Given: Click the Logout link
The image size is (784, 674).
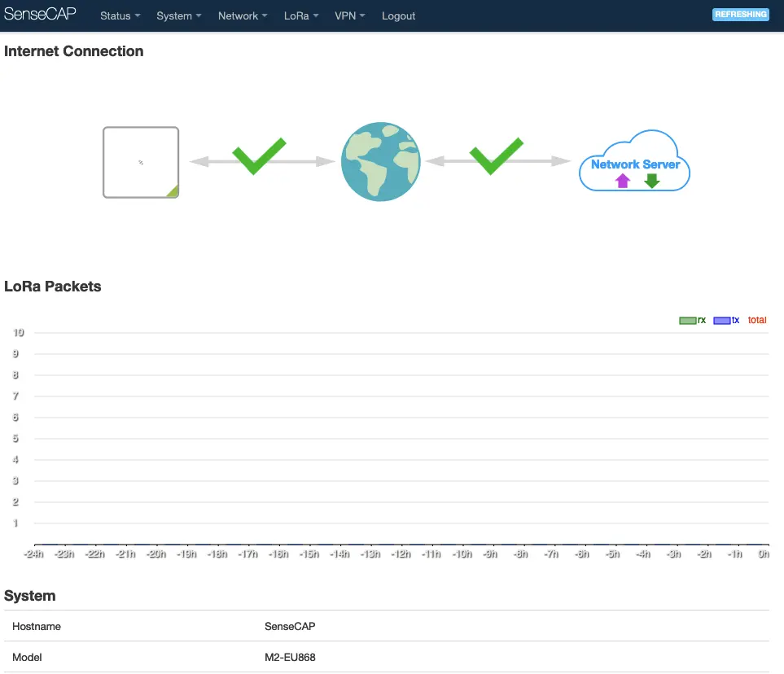Looking at the screenshot, I should (x=398, y=16).
